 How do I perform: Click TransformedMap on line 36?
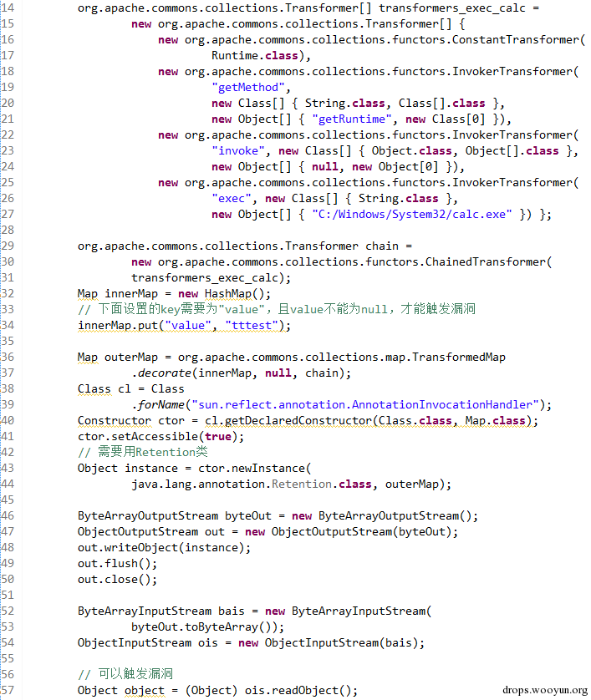tap(459, 358)
